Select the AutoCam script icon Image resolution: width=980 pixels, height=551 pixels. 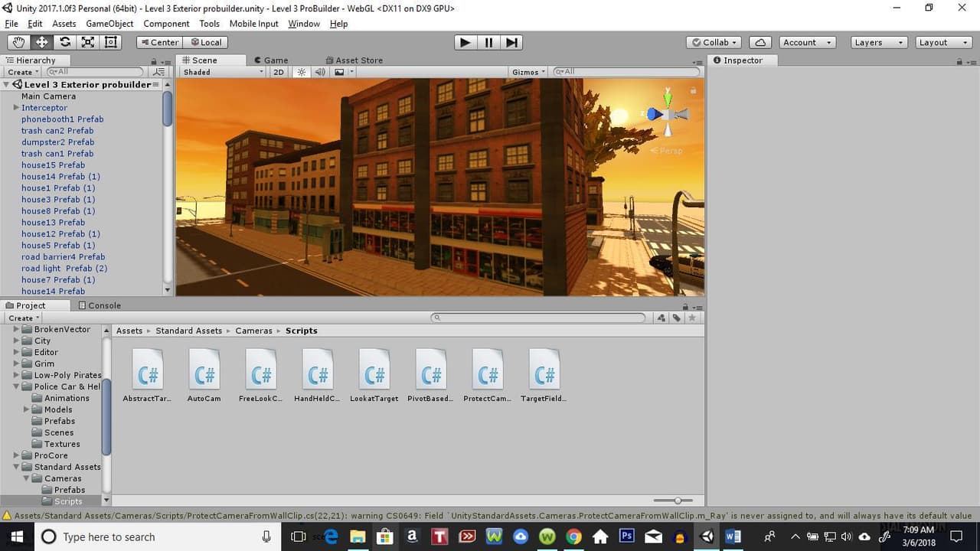tap(204, 376)
